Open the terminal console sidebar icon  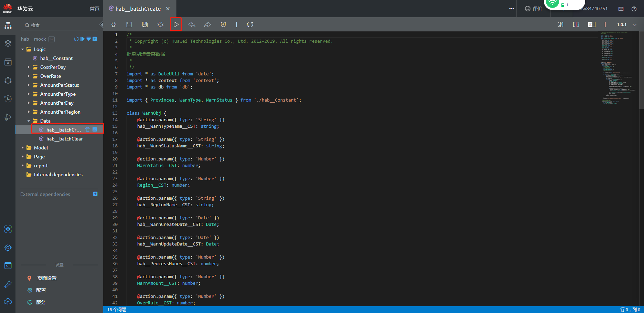(x=8, y=265)
